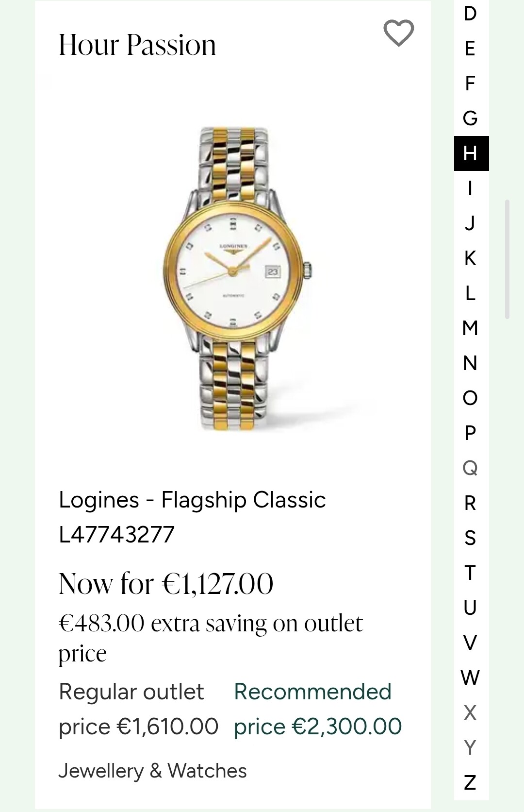The height and width of the screenshot is (812, 524).
Task: Jump to letter W in index
Action: click(x=470, y=678)
